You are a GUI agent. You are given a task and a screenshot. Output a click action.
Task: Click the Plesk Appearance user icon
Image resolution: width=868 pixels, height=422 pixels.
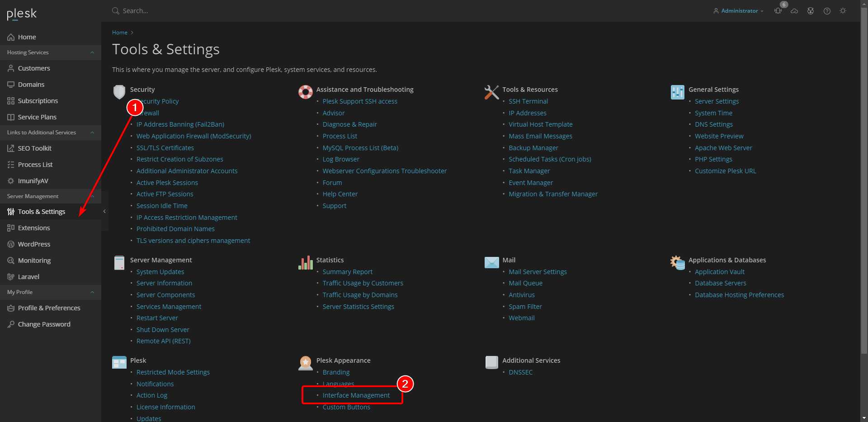306,363
